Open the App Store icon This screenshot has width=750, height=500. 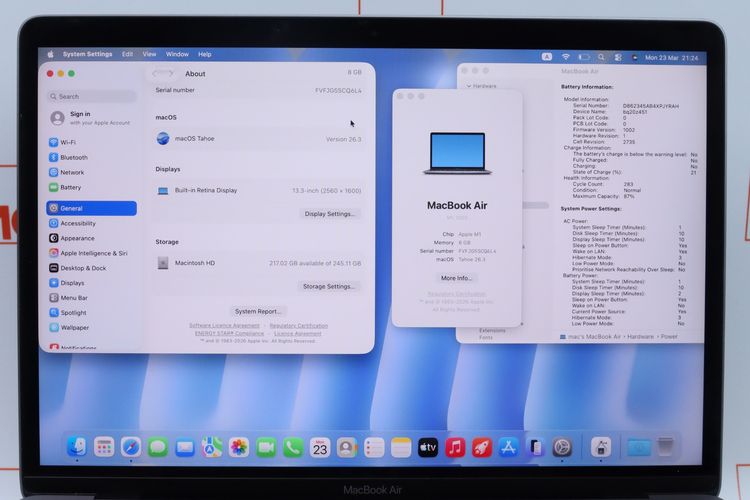click(508, 447)
